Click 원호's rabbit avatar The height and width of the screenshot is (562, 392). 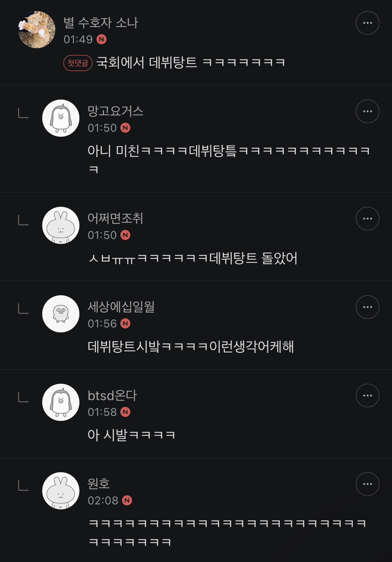[x=60, y=490]
